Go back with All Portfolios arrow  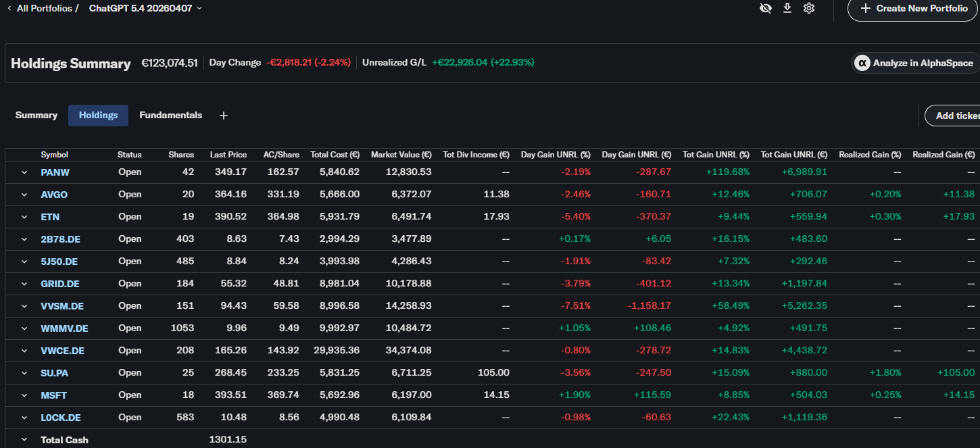pos(9,8)
